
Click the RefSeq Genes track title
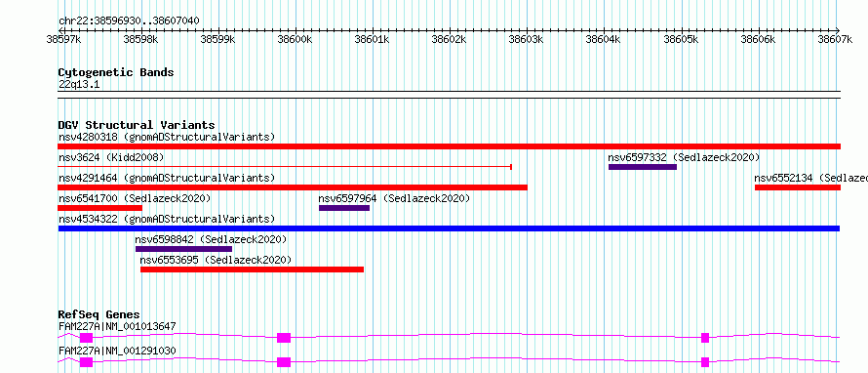pos(99,314)
